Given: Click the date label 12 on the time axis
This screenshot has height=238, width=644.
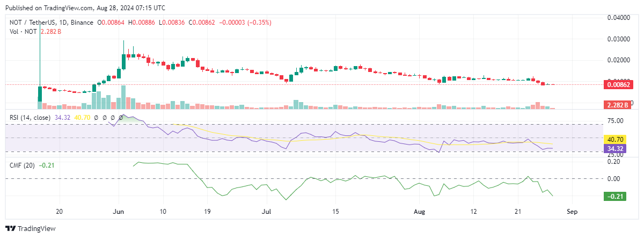Looking at the screenshot, I should coord(474,212).
